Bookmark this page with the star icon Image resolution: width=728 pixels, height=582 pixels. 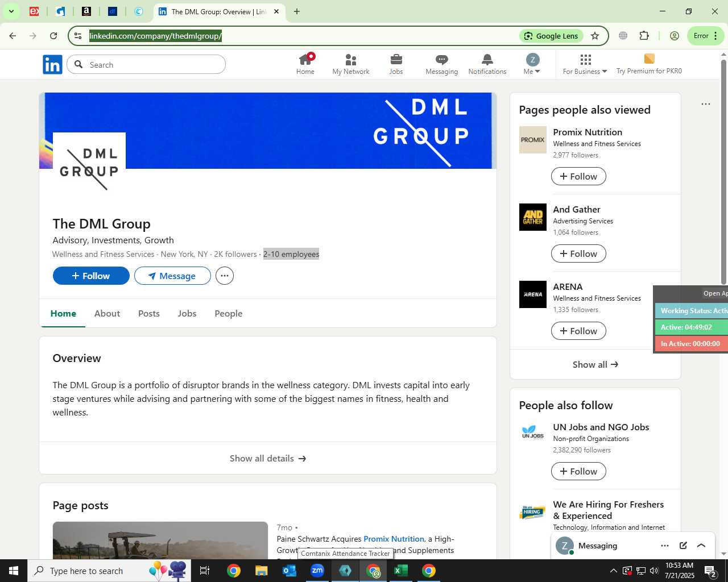[x=595, y=36]
